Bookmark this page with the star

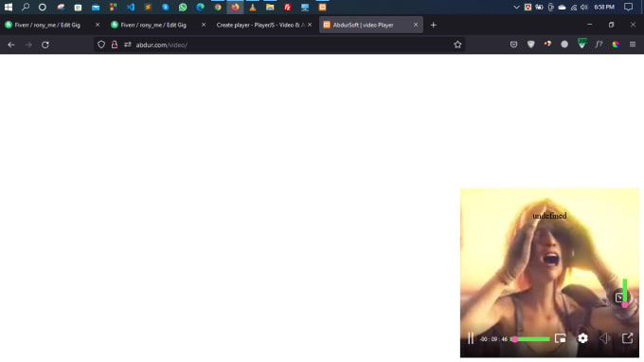point(457,45)
